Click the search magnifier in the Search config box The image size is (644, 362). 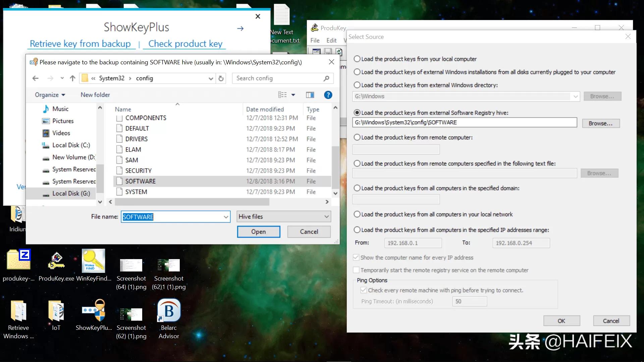pos(326,78)
